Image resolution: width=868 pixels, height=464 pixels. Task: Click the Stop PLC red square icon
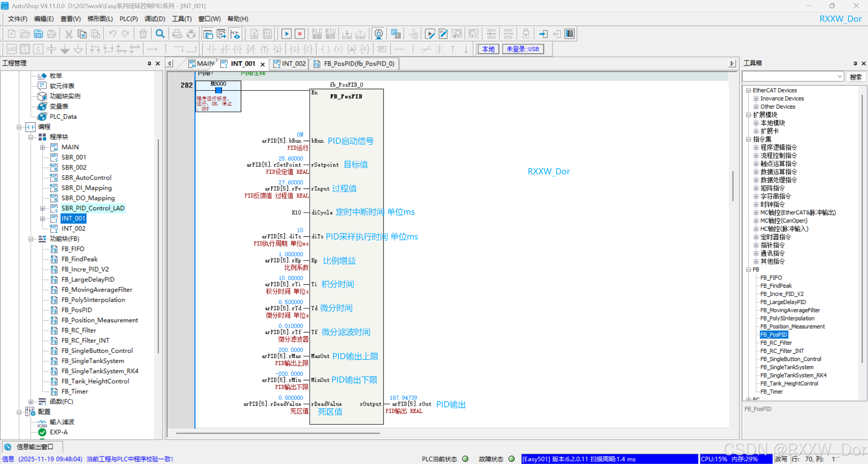point(300,34)
